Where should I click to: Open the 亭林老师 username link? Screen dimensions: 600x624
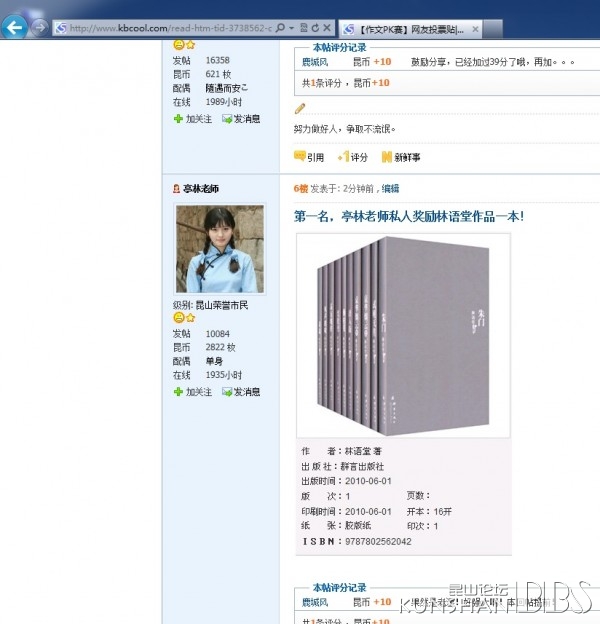coord(201,189)
